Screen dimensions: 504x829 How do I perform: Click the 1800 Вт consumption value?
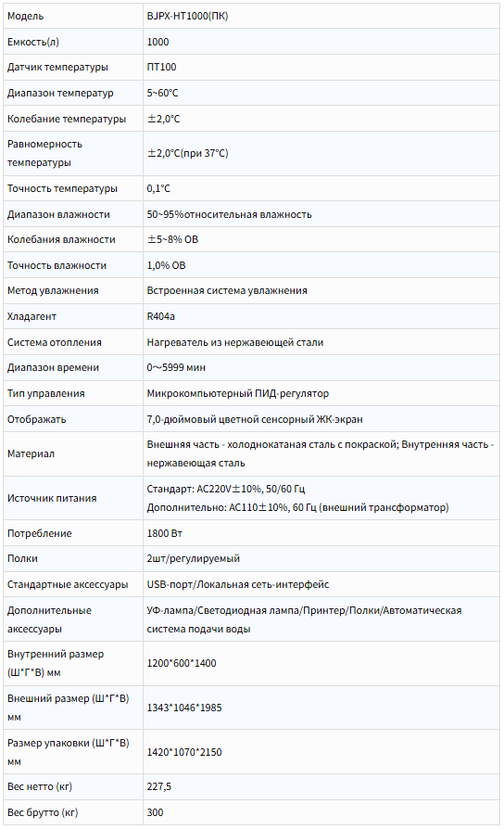pos(164,533)
